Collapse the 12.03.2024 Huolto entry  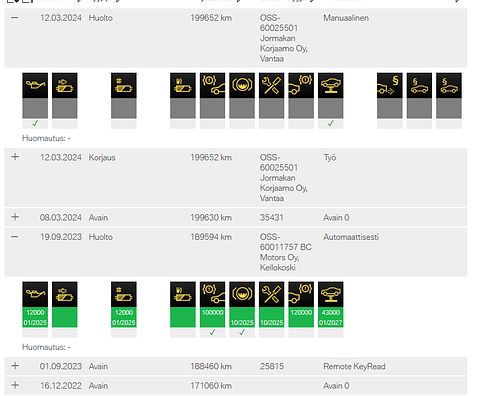tap(15, 17)
